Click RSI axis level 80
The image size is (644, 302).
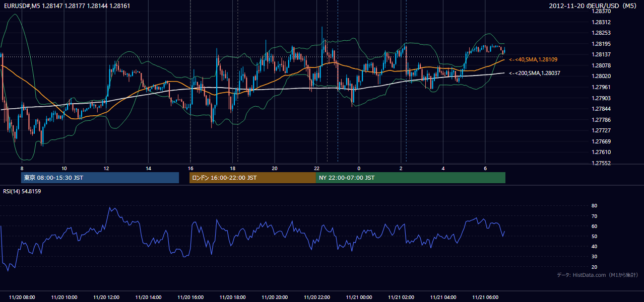click(x=594, y=206)
